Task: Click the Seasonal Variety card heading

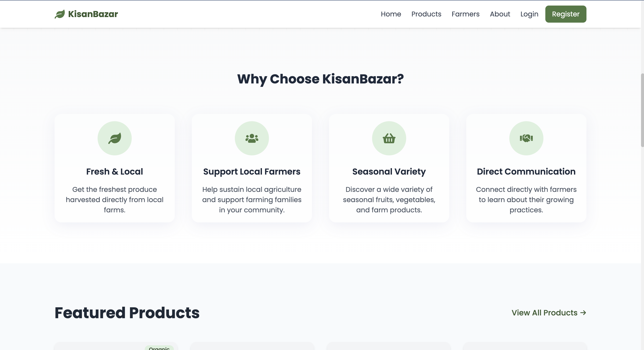Action: pyautogui.click(x=389, y=172)
